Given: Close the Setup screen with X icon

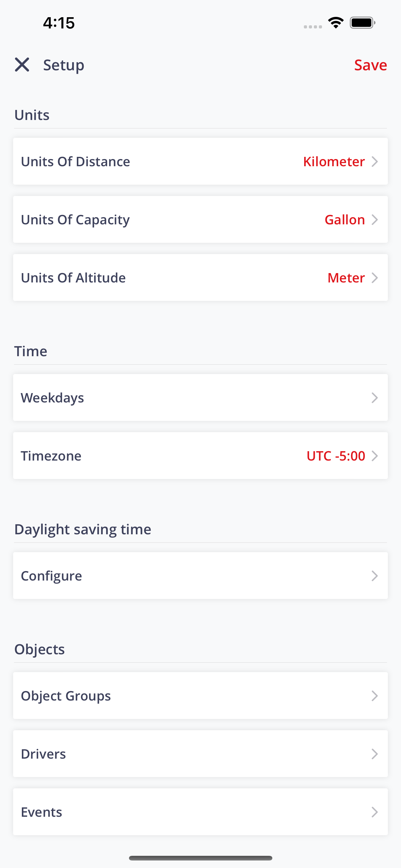Looking at the screenshot, I should coord(22,65).
